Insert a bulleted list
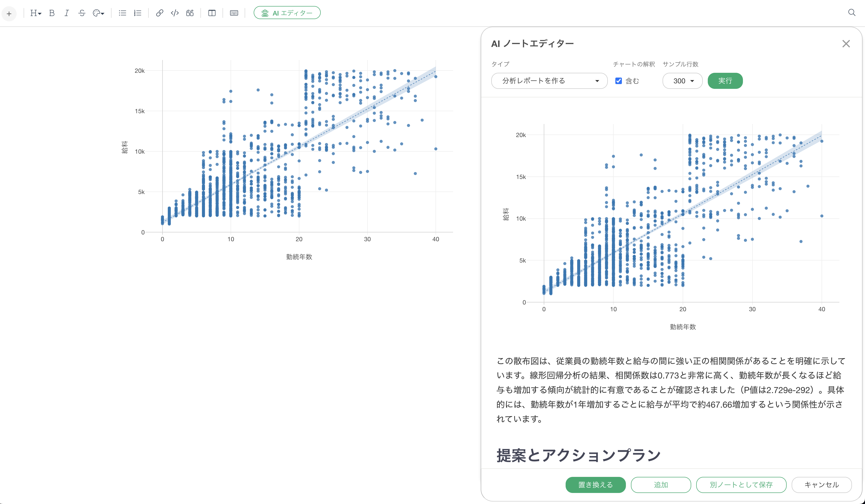The height and width of the screenshot is (504, 865). [x=122, y=13]
